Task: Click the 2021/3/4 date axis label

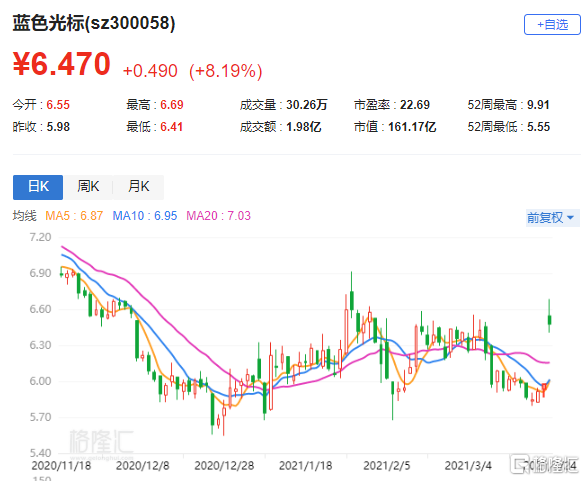Action: tap(468, 466)
